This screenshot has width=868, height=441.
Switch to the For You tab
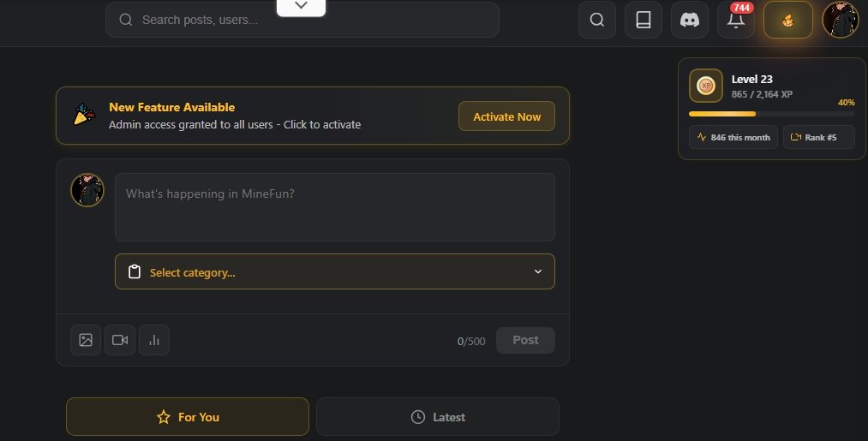[188, 417]
